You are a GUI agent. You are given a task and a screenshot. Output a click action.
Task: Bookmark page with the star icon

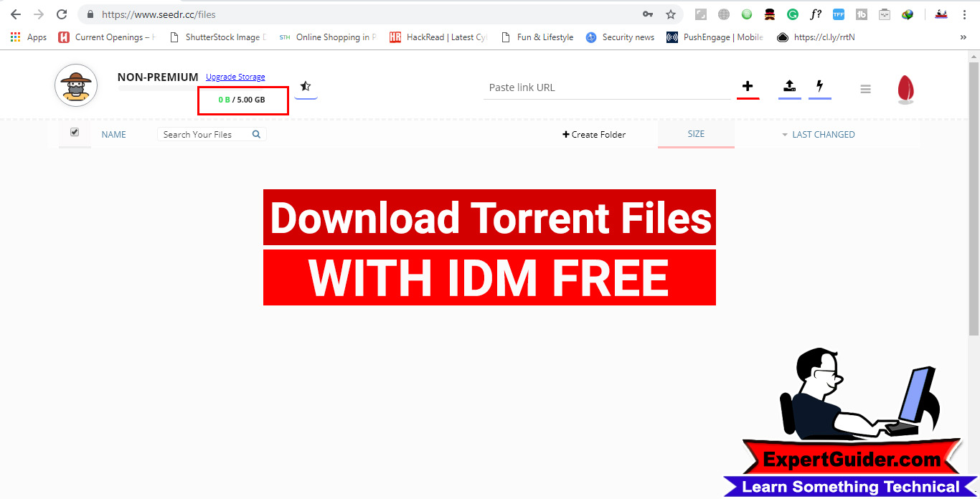tap(671, 14)
